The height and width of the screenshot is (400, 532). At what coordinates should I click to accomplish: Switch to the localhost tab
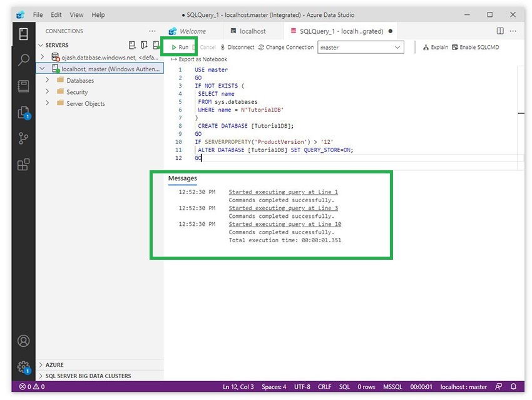tap(253, 31)
